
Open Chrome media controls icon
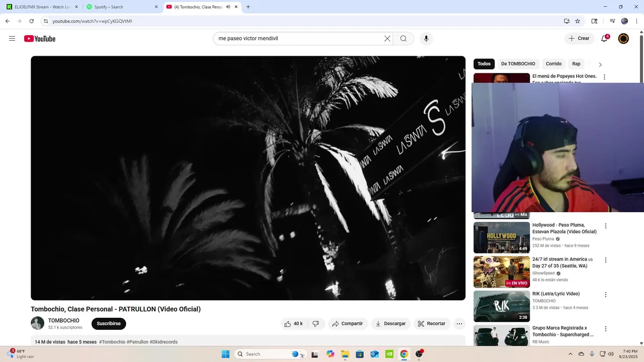pyautogui.click(x=612, y=21)
